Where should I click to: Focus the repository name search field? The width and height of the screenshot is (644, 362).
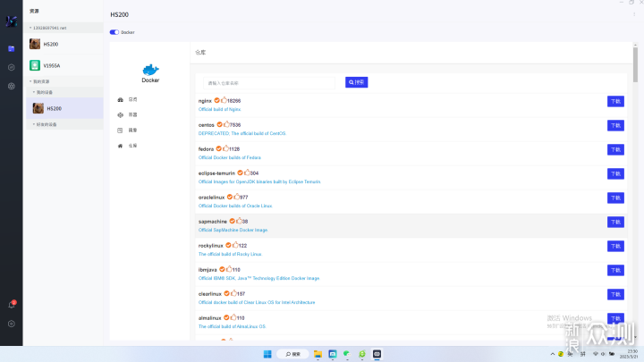pos(269,83)
